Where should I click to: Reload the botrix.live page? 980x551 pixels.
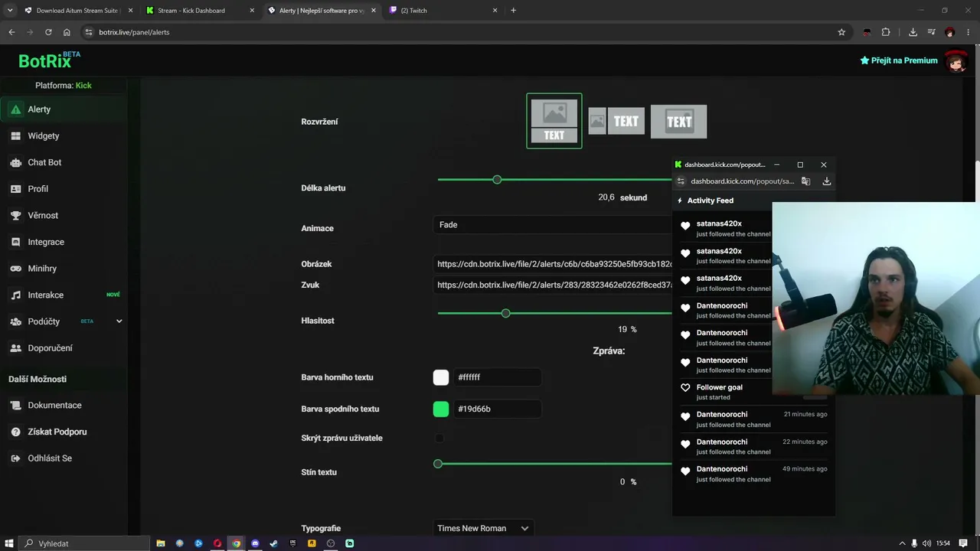[48, 32]
